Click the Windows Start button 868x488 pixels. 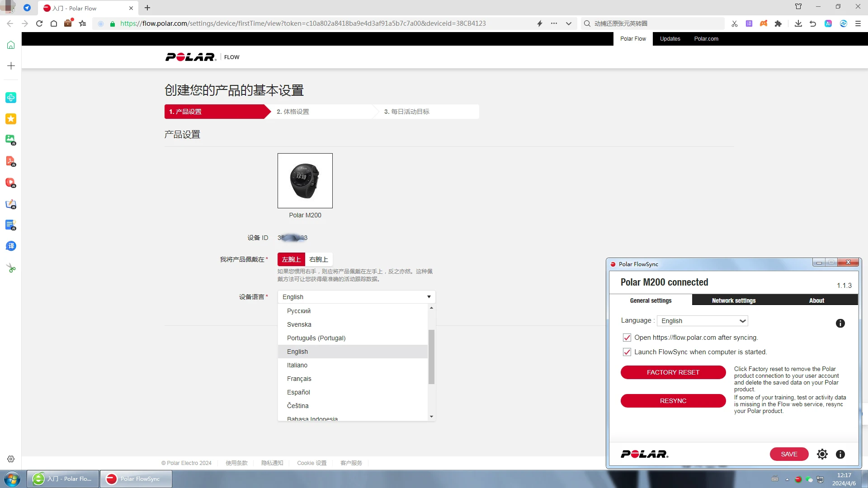click(12, 479)
